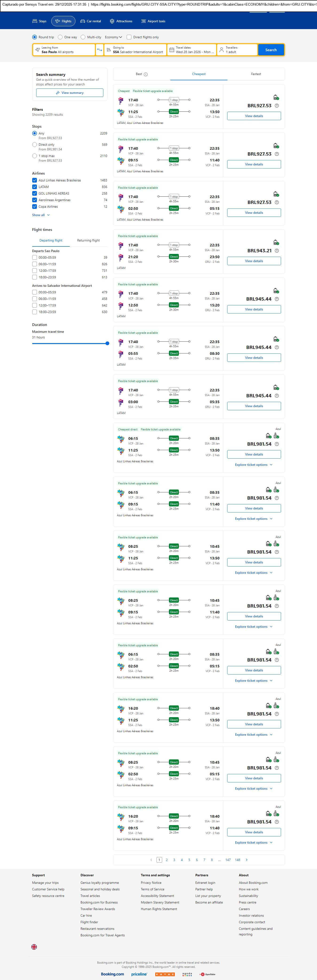
Task: Click the blue Search button
Action: click(271, 50)
